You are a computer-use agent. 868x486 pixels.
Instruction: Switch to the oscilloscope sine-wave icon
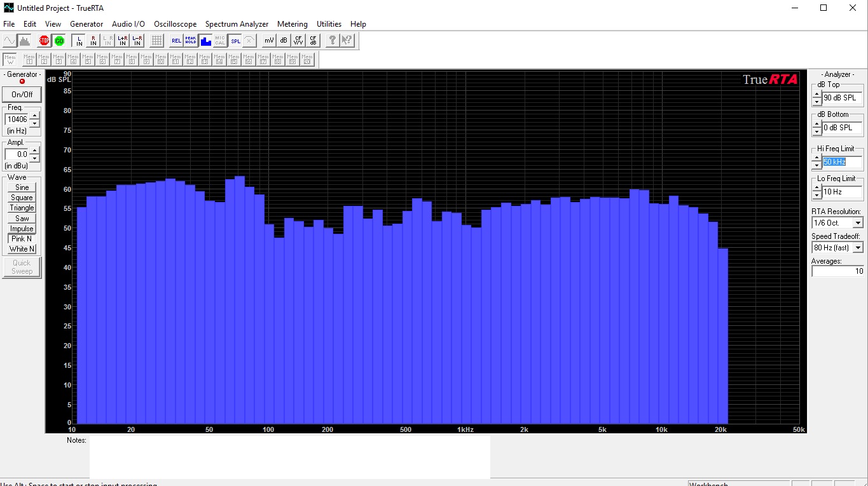click(10, 41)
